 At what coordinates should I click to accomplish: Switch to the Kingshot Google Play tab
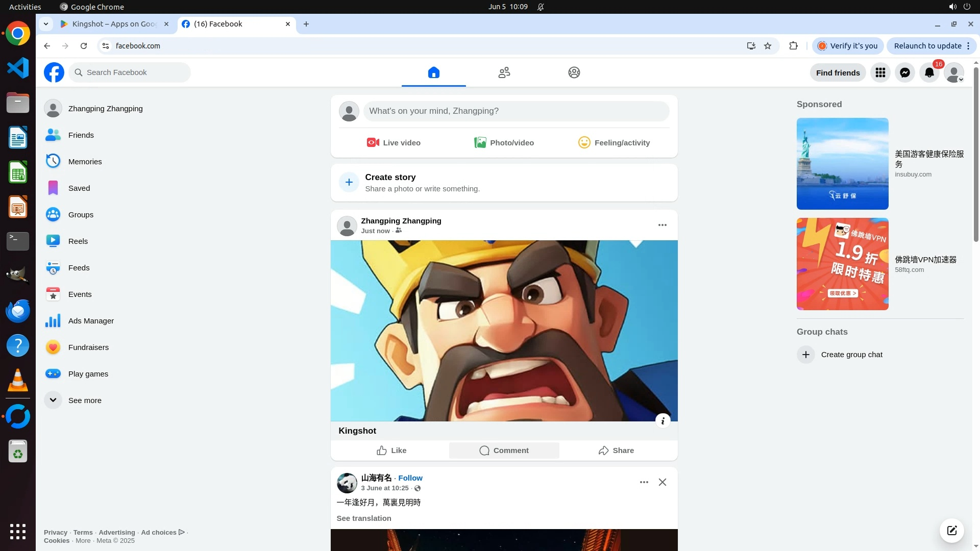coord(114,24)
